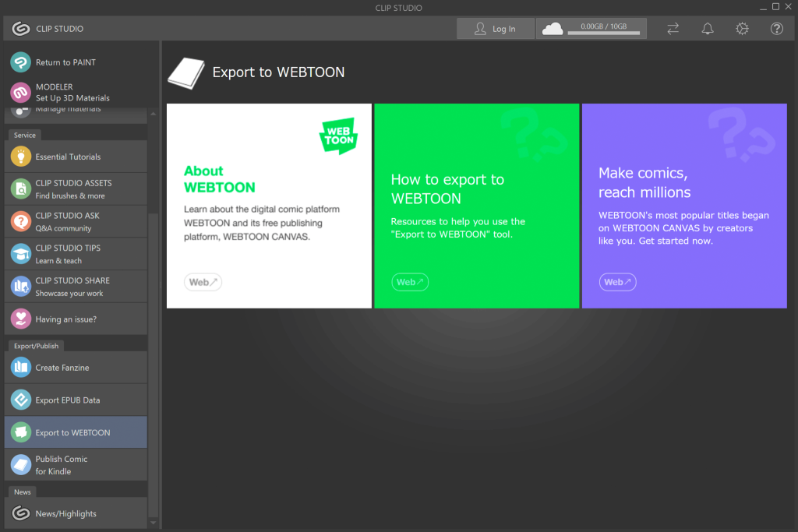Click the Create Fanzine book icon
Viewport: 798px width, 532px height.
[x=21, y=367]
